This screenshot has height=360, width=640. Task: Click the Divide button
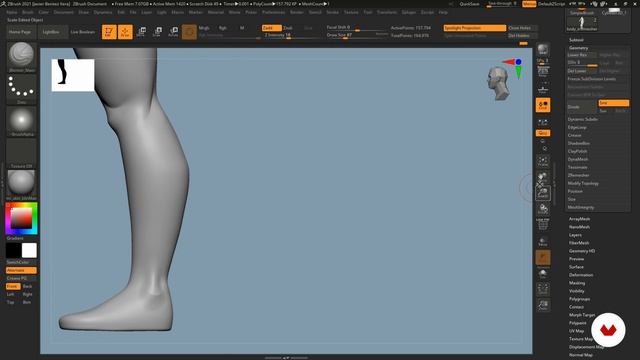tap(582, 107)
